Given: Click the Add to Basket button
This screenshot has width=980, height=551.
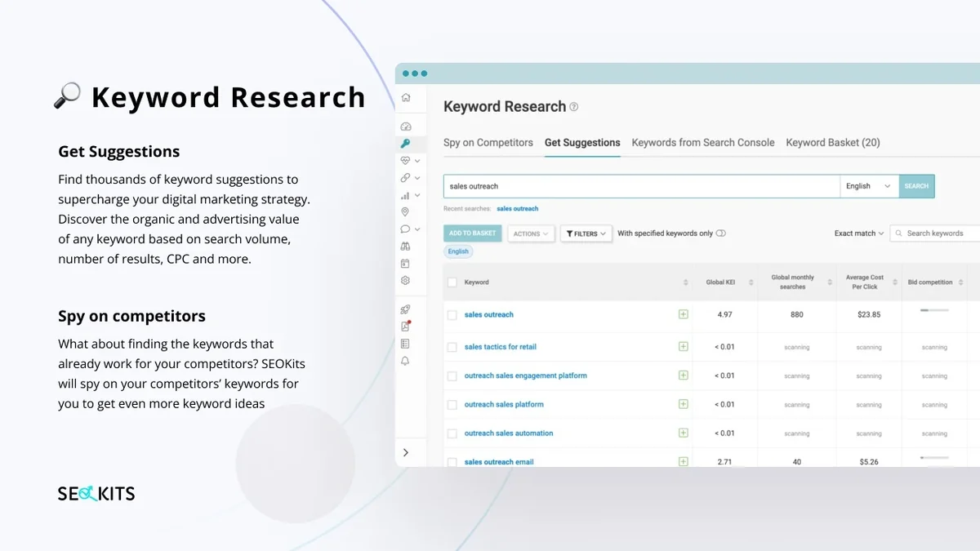Looking at the screenshot, I should (x=472, y=233).
